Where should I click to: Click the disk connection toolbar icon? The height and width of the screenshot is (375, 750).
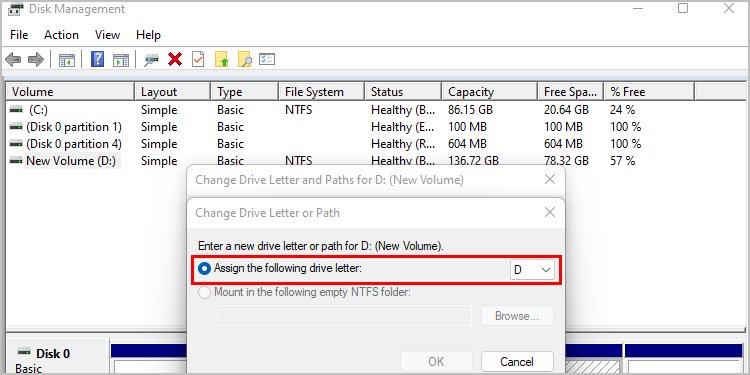151,60
